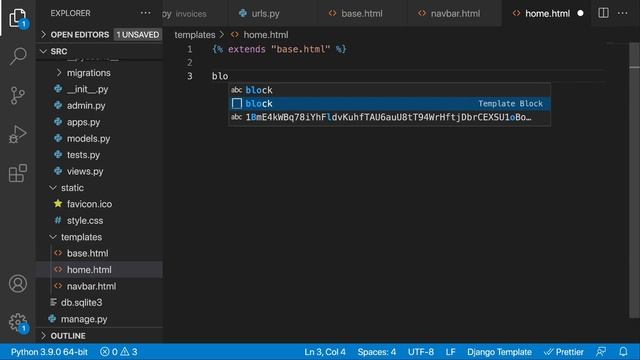
Task: Click the Explorer more actions ellipsis
Action: click(x=145, y=13)
